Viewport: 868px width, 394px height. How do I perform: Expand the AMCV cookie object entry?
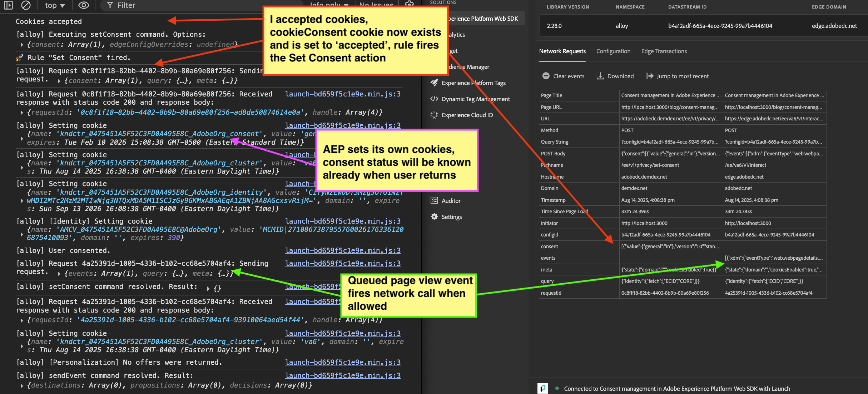point(22,234)
